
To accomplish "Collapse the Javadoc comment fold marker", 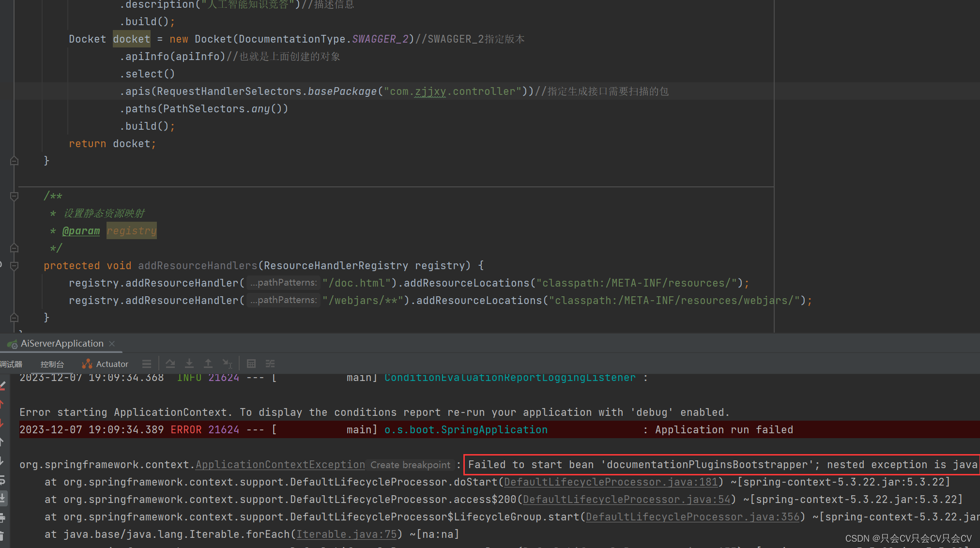I will (14, 196).
